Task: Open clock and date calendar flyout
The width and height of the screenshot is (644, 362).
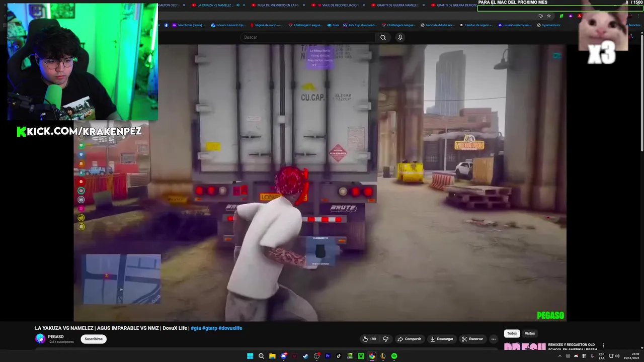Action: pos(631,356)
